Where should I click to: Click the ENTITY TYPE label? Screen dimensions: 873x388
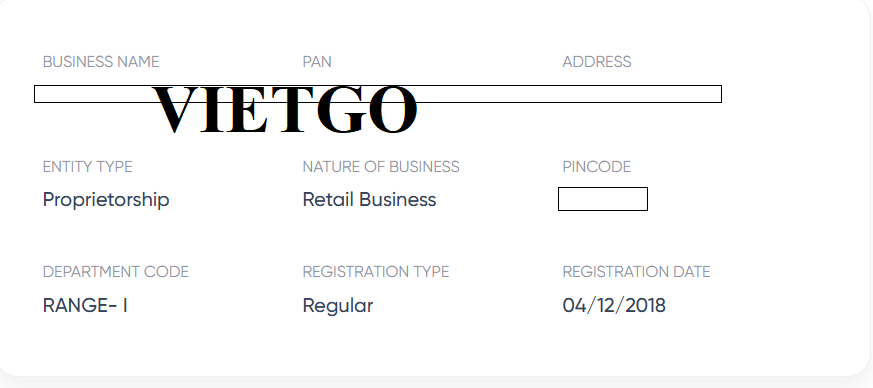coord(87,166)
